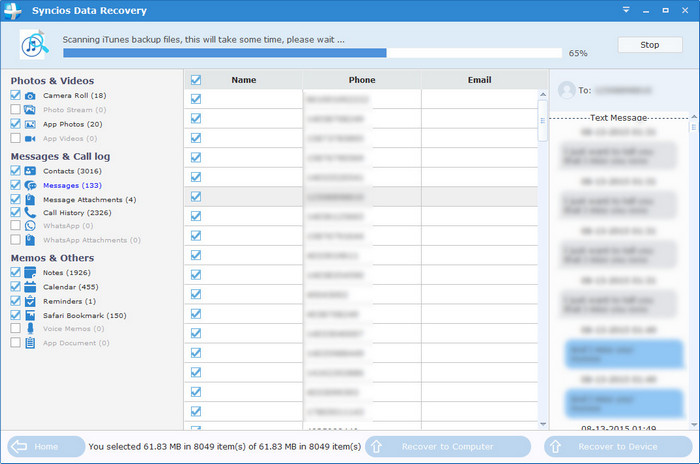The image size is (700, 464).
Task: Uncheck the Call History checkbox
Action: [15, 212]
